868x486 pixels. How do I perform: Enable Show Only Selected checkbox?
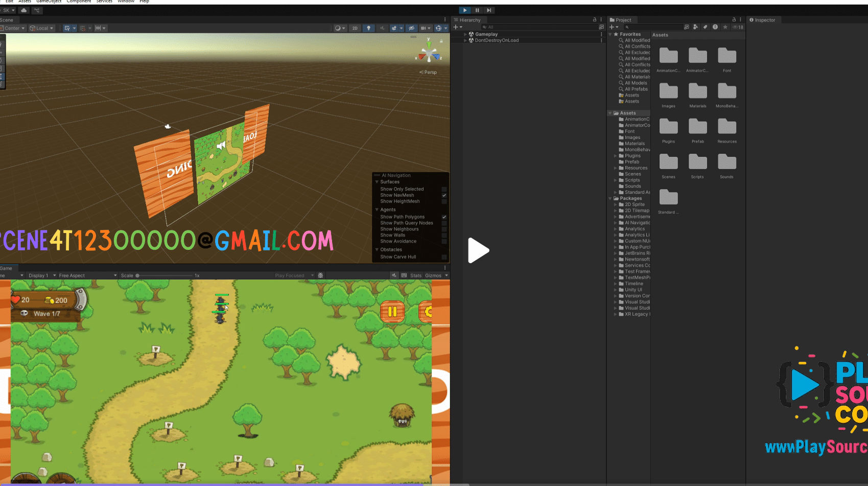(444, 189)
